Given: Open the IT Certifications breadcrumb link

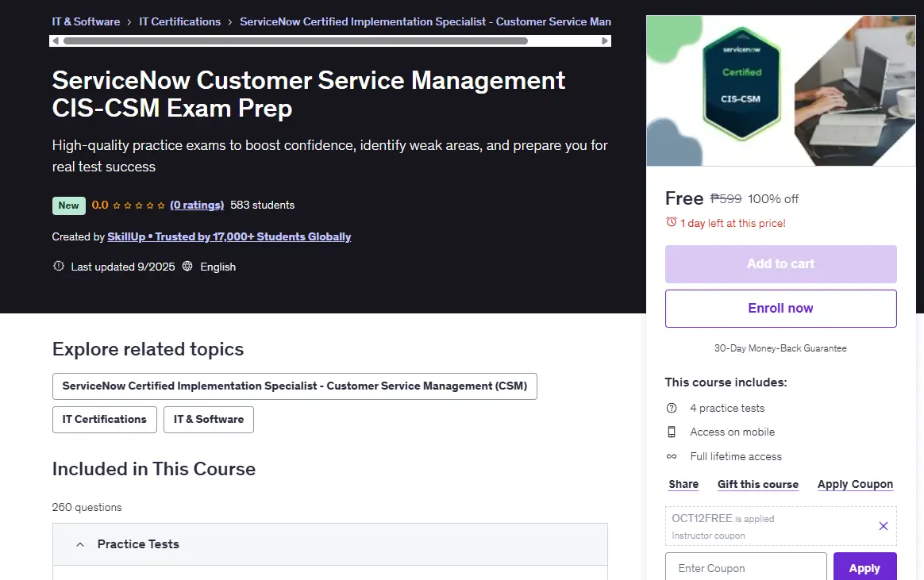Looking at the screenshot, I should 179,21.
